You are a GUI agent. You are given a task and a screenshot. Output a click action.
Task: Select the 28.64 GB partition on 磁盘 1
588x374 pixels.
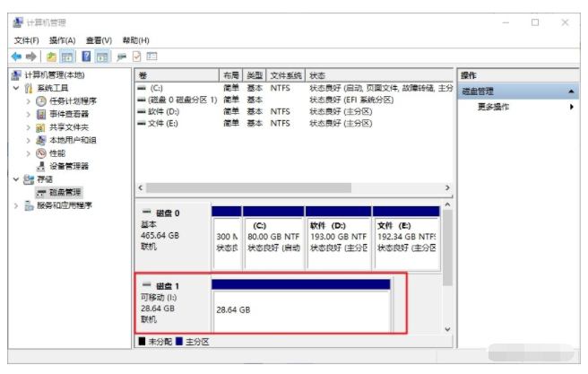[300, 309]
